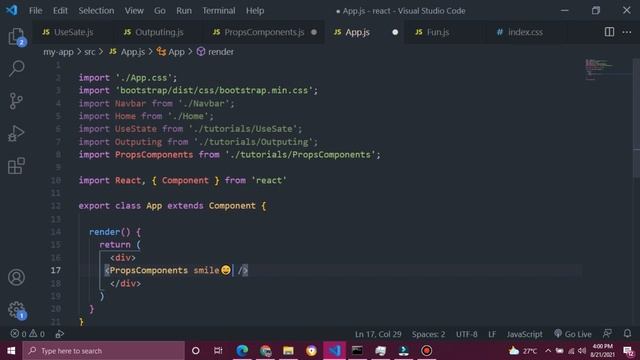
Task: Open the Windows action center icon
Action: click(x=629, y=351)
